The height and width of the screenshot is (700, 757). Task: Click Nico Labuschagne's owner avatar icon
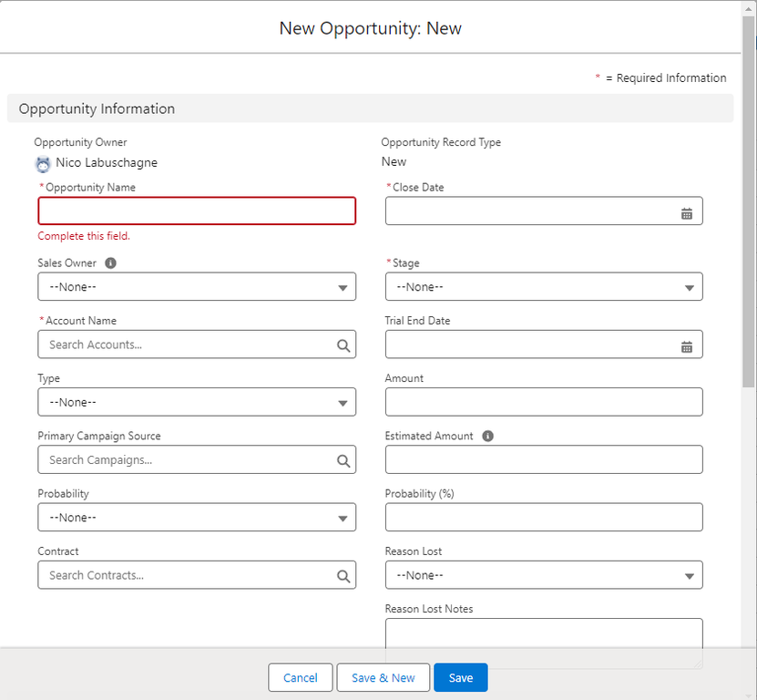click(x=43, y=164)
